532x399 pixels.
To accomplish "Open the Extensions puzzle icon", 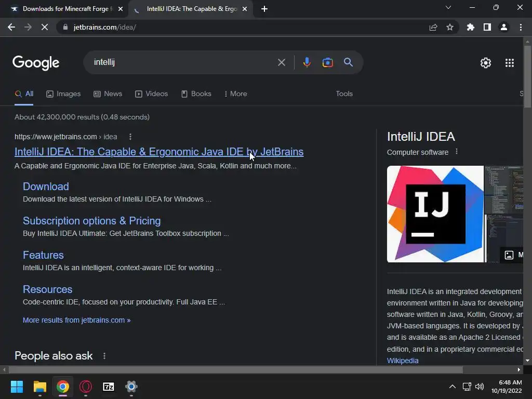I will tap(471, 27).
